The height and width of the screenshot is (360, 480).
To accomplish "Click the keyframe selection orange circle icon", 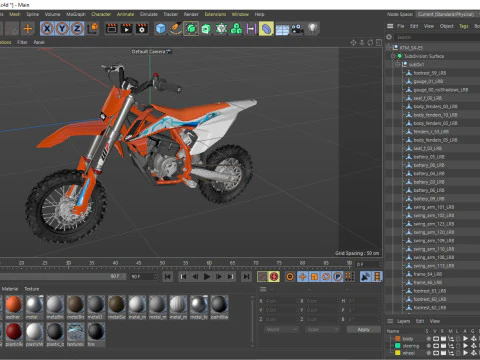I will pos(290,276).
